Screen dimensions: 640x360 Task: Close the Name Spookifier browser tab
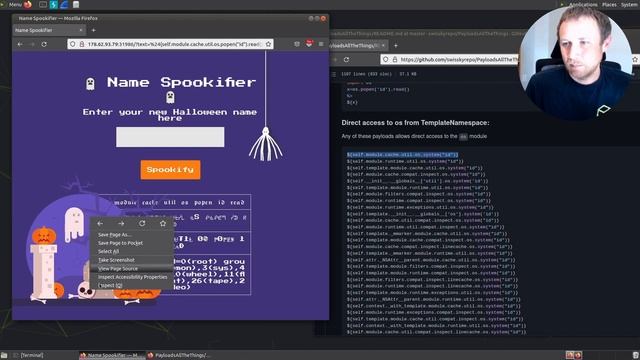click(81, 30)
